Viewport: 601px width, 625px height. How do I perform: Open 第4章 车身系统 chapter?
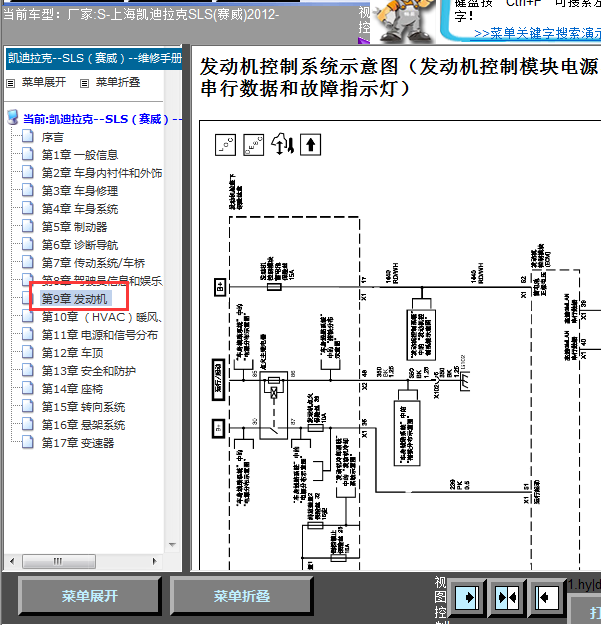pos(80,209)
